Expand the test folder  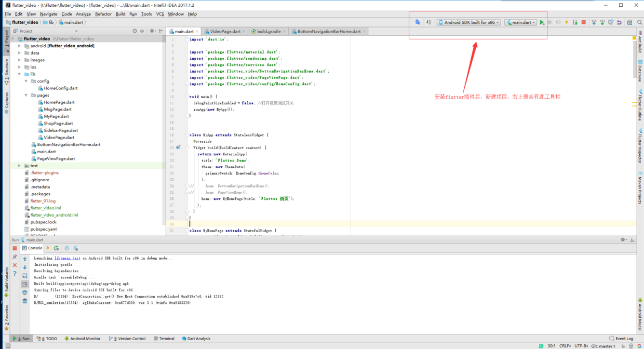pyautogui.click(x=20, y=166)
